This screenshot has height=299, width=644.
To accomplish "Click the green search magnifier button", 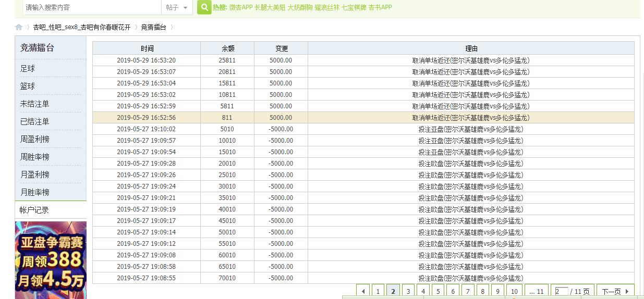I will [204, 7].
